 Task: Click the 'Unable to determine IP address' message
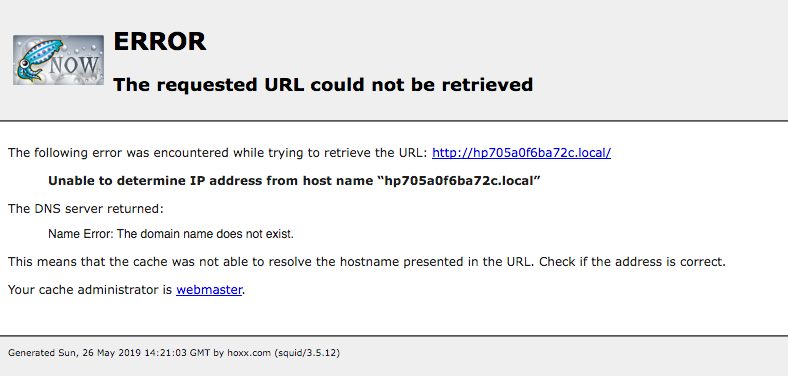tap(294, 181)
